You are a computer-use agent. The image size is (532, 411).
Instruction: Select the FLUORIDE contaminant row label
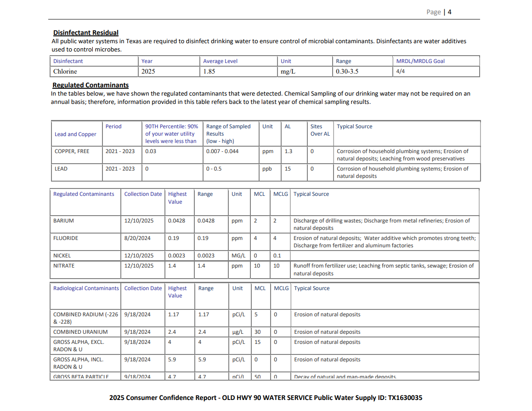click(66, 238)
